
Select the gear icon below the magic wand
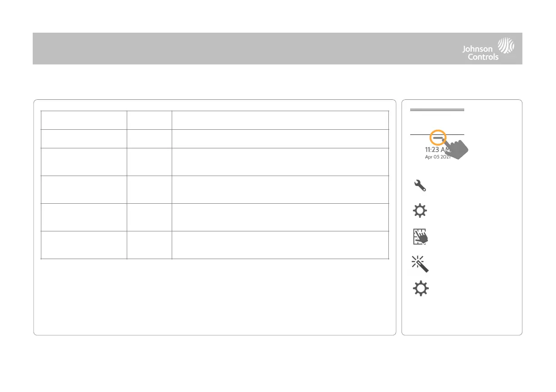click(421, 289)
